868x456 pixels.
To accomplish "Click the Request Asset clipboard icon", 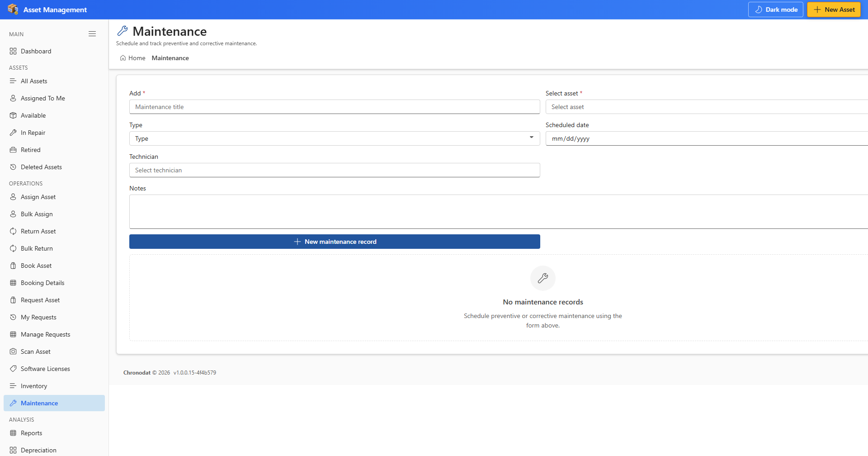I will (13, 300).
